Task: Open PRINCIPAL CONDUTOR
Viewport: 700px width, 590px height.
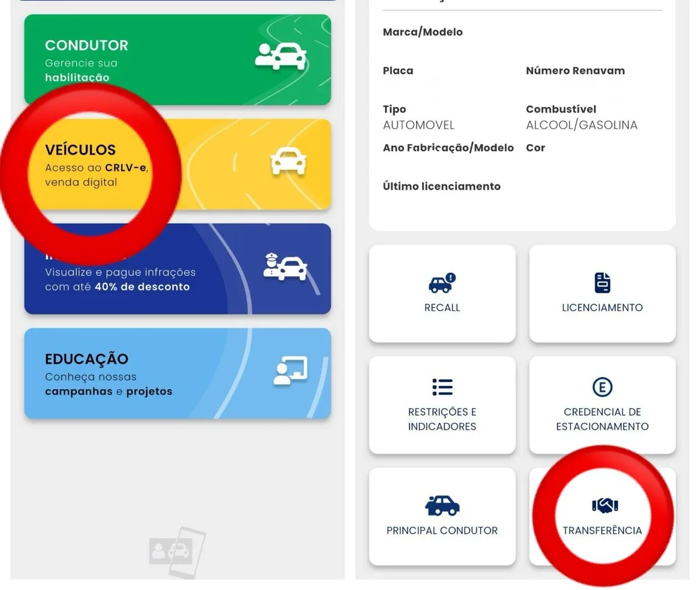Action: [x=442, y=516]
